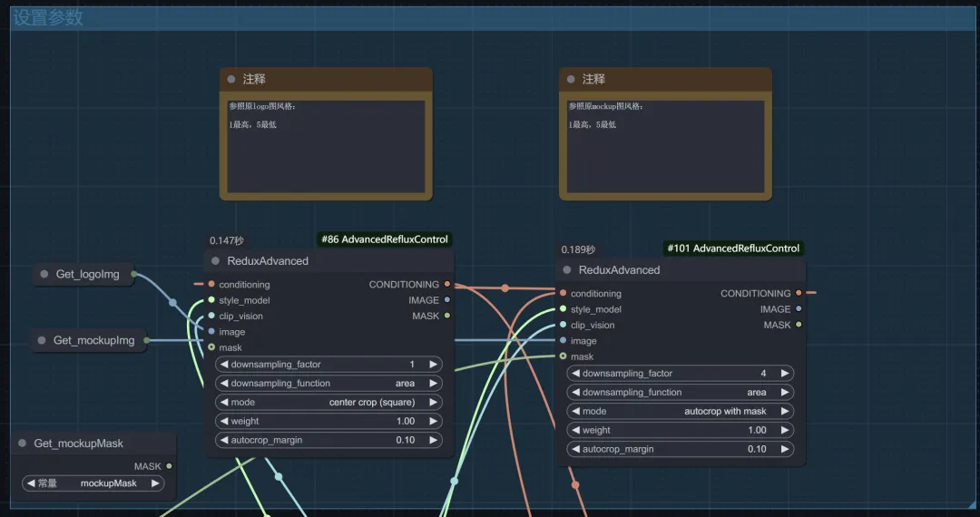Viewport: 980px width, 517px height.
Task: Click MASK output port on ReduxAdvanced #86
Action: pyautogui.click(x=446, y=316)
